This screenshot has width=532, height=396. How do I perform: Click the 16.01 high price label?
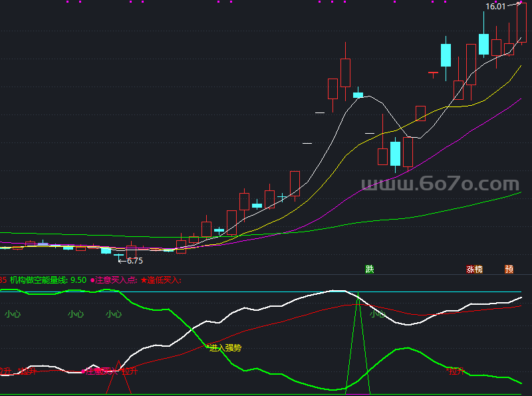pyautogui.click(x=495, y=7)
